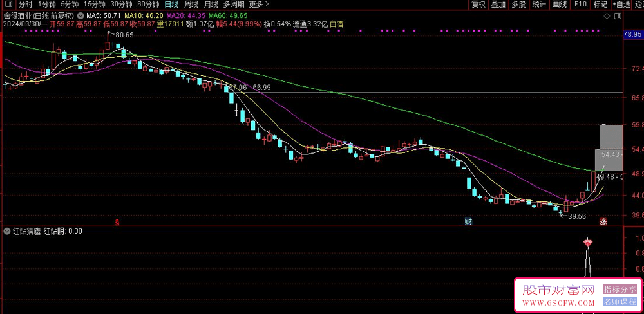This screenshot has height=314, width=644.
Task: Select the 30分钟 period
Action: point(121,5)
